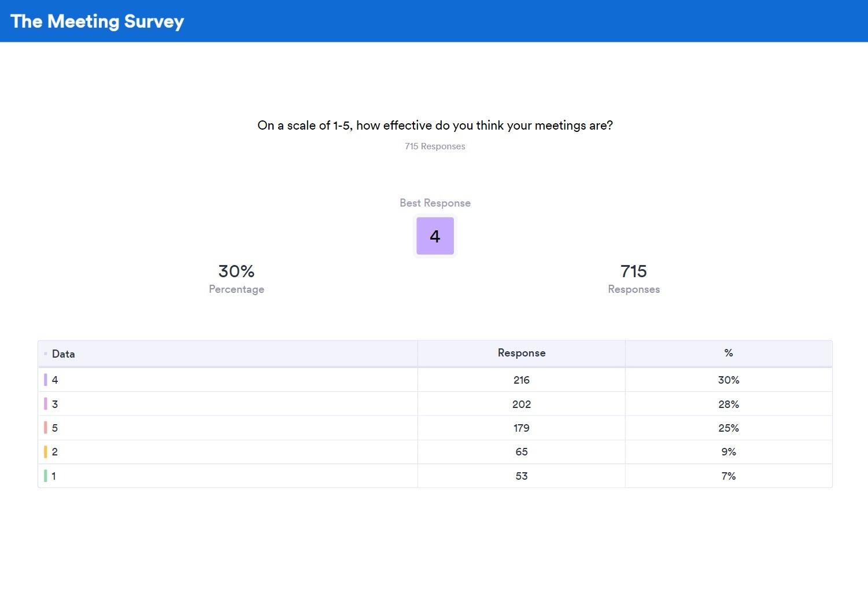Click the red color bar for rating 5
The width and height of the screenshot is (868, 614).
pyautogui.click(x=46, y=428)
